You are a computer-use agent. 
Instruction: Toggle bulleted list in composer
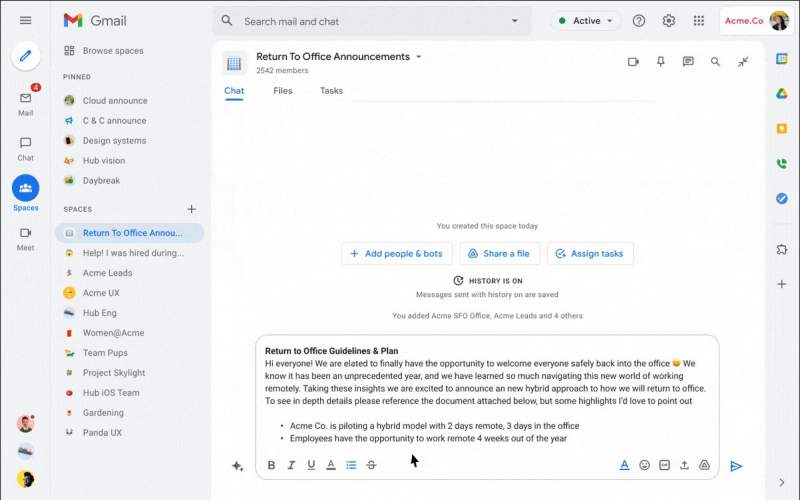pos(351,465)
